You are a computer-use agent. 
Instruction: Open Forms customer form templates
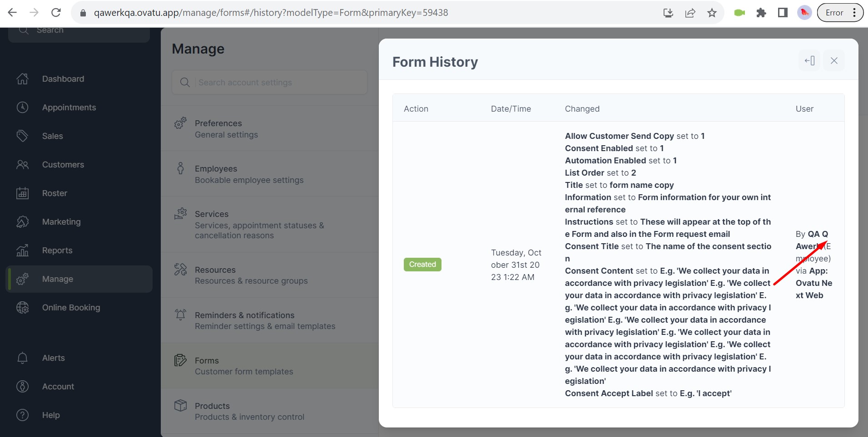270,366
